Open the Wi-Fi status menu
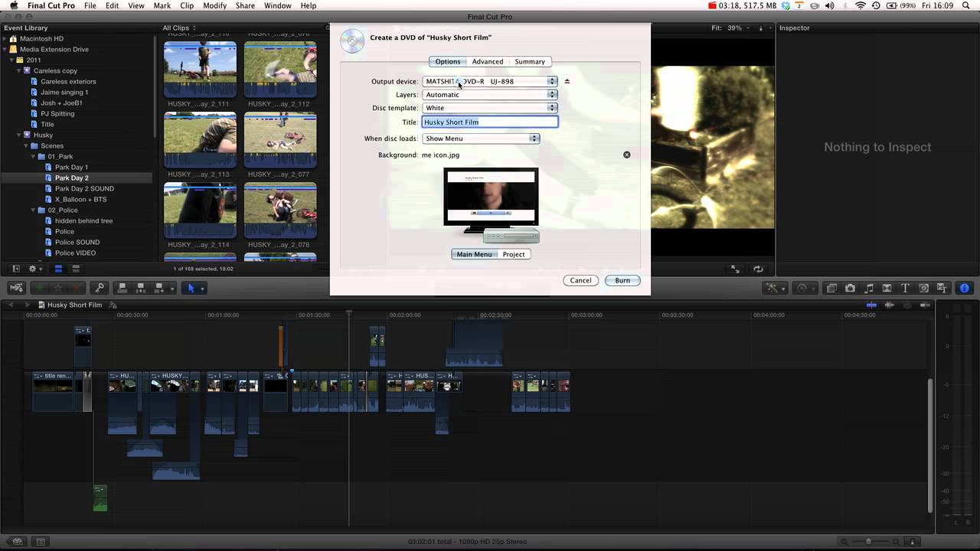Screen dimensions: 980x551 [x=860, y=5]
